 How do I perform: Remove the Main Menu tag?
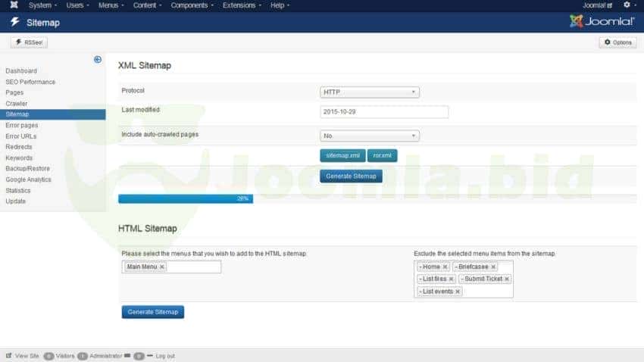(x=162, y=267)
